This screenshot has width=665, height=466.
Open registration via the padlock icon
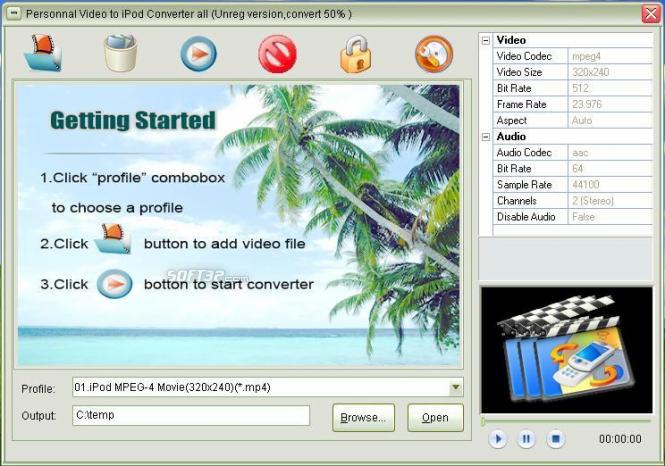(x=355, y=54)
